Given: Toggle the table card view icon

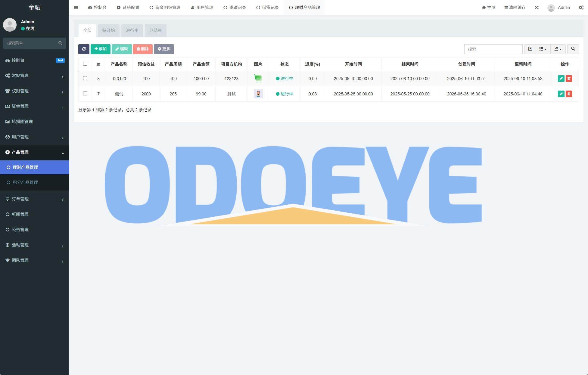Looking at the screenshot, I should point(530,49).
